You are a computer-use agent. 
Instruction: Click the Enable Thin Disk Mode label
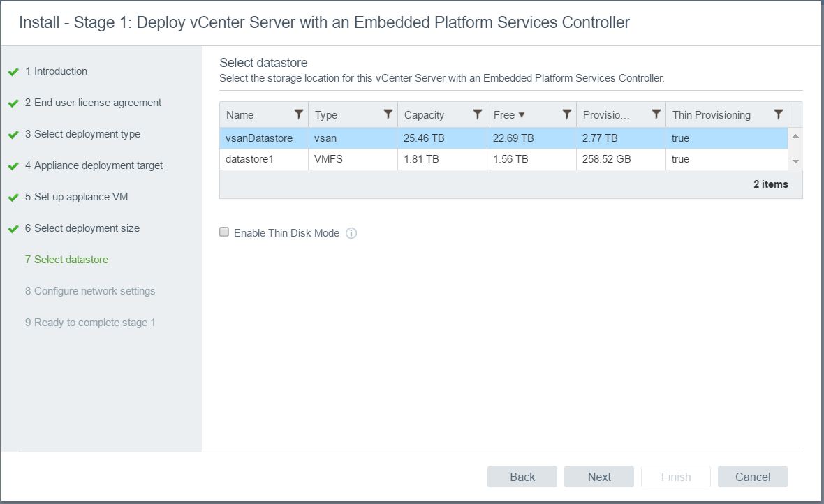coord(286,233)
